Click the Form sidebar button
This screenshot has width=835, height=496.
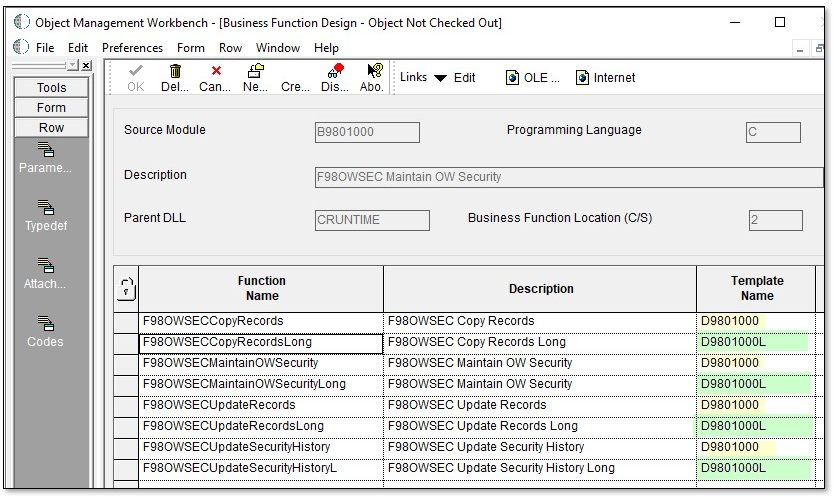[x=51, y=108]
